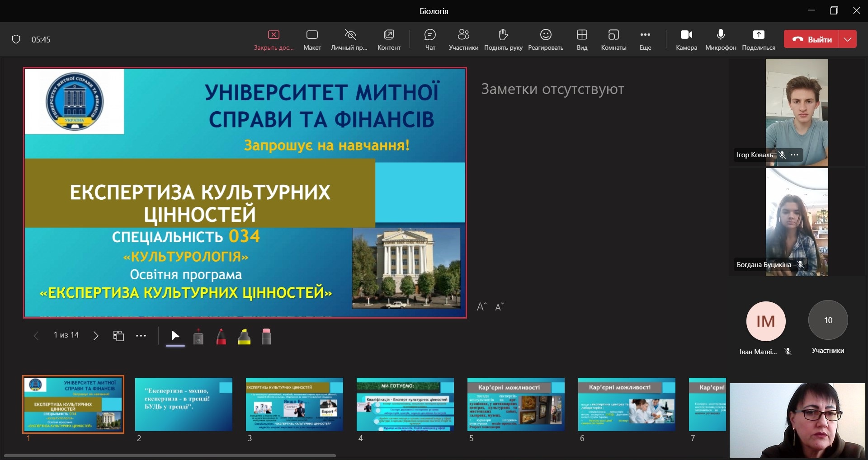Stop presenting with Закрыть доступ button
Viewport: 868px width, 460px height.
click(x=274, y=40)
